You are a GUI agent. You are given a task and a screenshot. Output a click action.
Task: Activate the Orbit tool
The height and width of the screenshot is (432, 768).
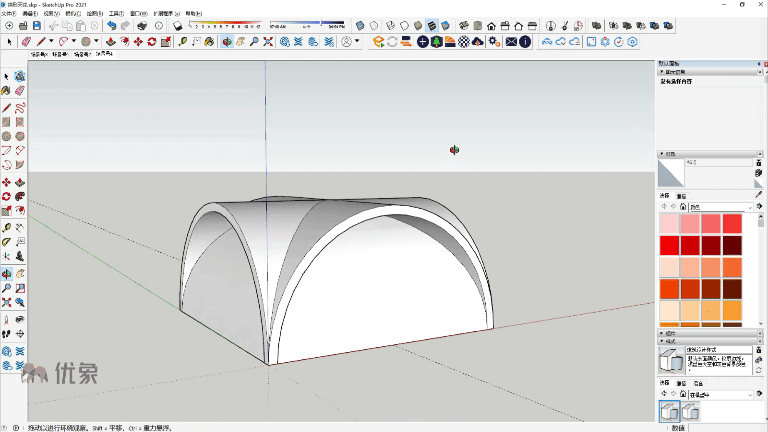coord(227,42)
